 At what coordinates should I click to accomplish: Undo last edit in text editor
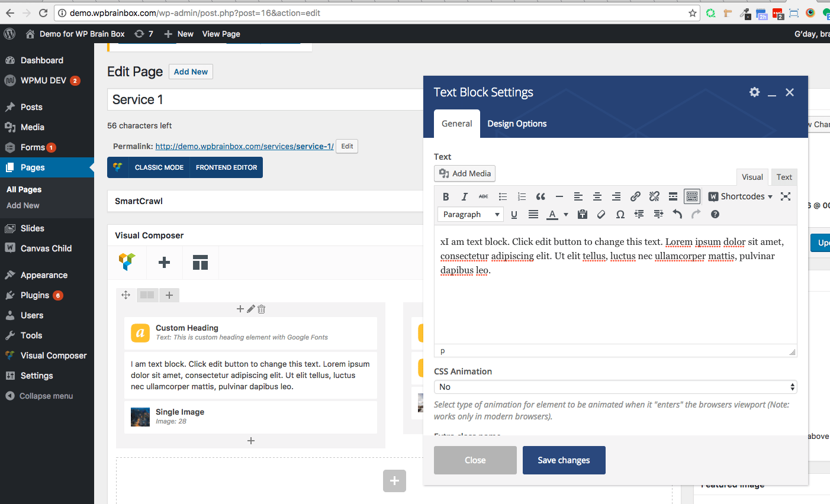[677, 214]
